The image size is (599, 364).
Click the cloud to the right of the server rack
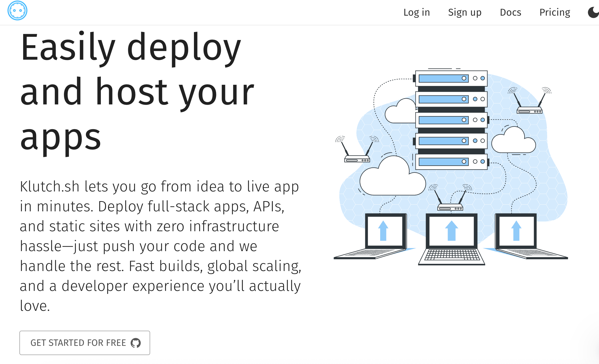point(513,143)
